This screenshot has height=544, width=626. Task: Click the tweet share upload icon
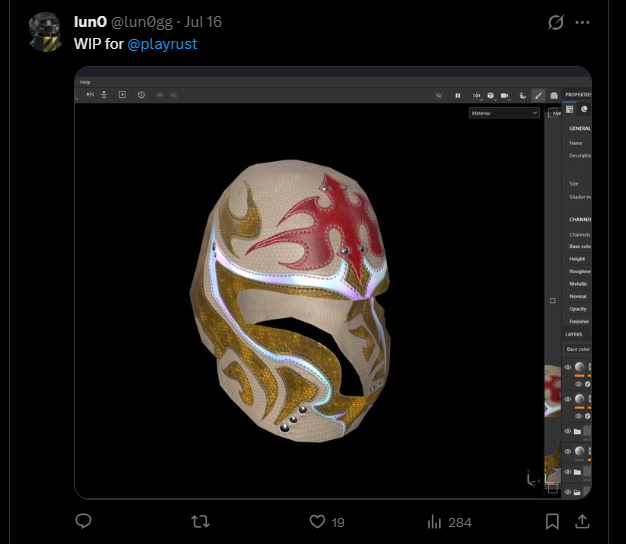(582, 521)
